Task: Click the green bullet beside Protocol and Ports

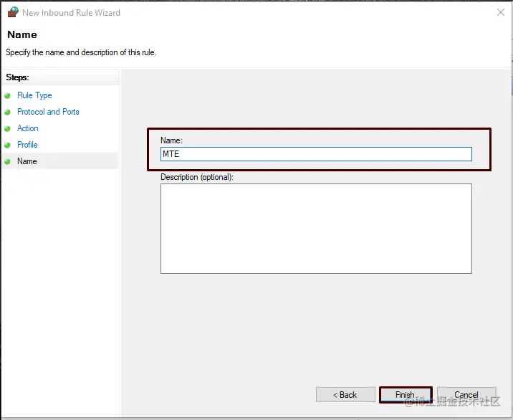Action: pyautogui.click(x=8, y=112)
